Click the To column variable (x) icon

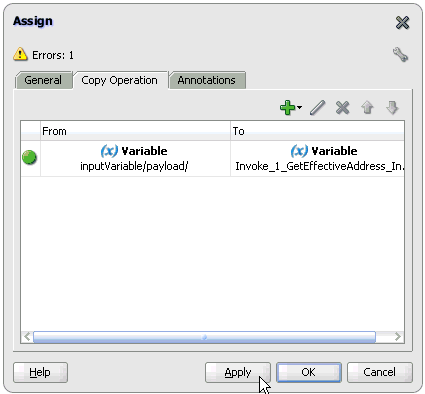pyautogui.click(x=299, y=151)
